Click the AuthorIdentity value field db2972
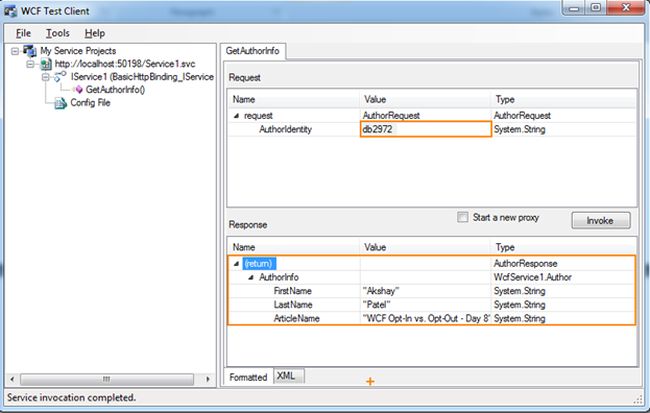 click(x=426, y=129)
